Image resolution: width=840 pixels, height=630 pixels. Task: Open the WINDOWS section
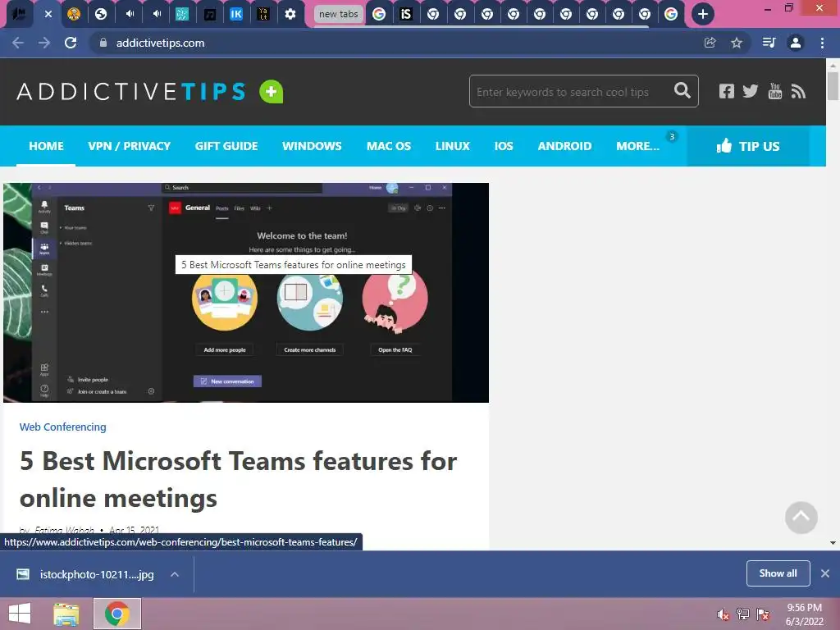[x=312, y=146]
